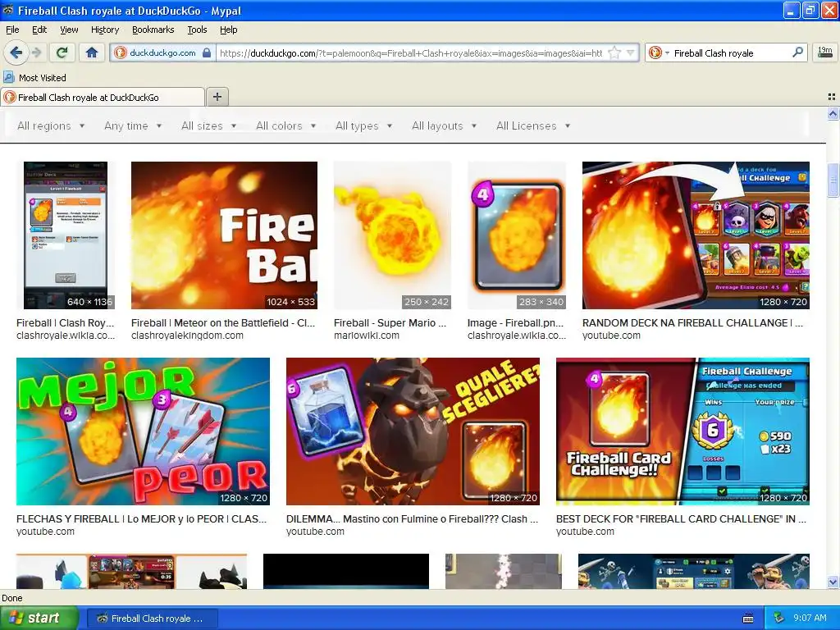Click the Fireball Clash royale taskbar button

[152, 619]
